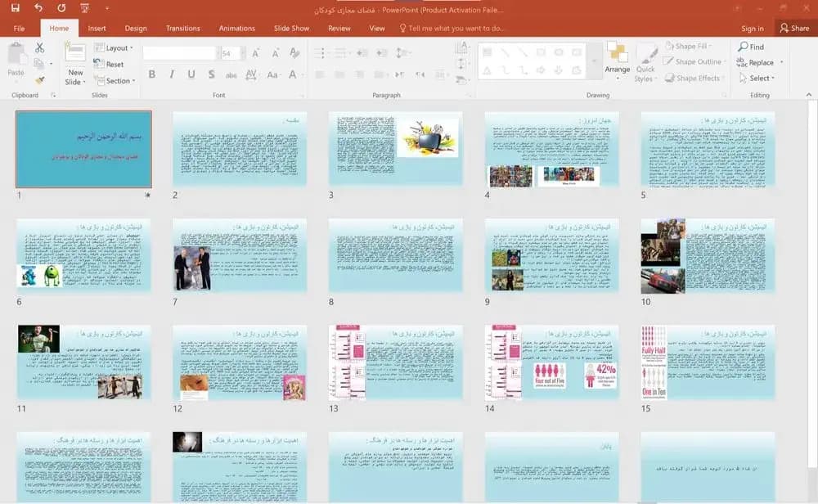The width and height of the screenshot is (818, 504).
Task: Toggle text shadow
Action: coord(211,74)
